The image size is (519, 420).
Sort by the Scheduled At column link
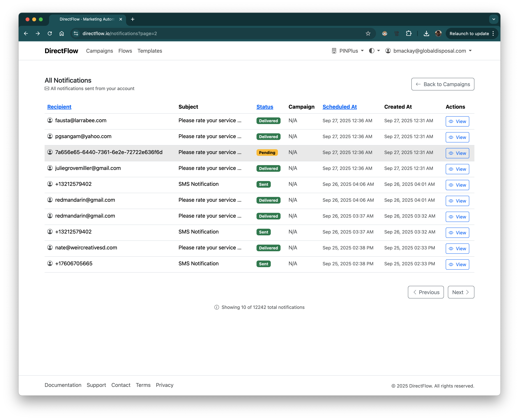(x=340, y=107)
